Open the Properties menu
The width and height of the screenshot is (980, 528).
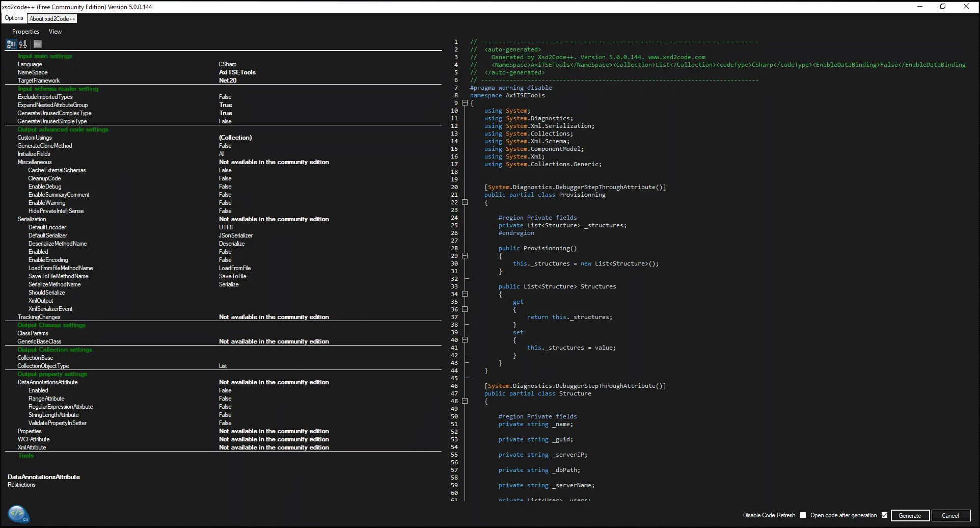tap(25, 31)
